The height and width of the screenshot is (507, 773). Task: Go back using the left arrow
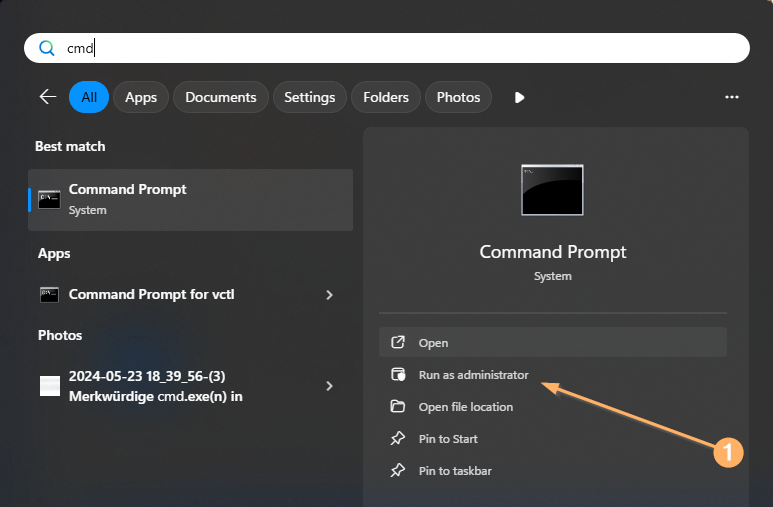48,97
